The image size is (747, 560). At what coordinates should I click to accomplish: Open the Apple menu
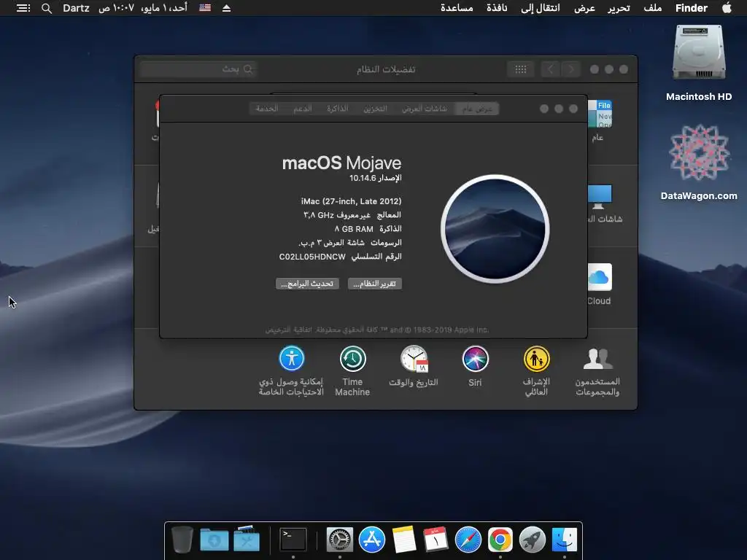click(727, 8)
